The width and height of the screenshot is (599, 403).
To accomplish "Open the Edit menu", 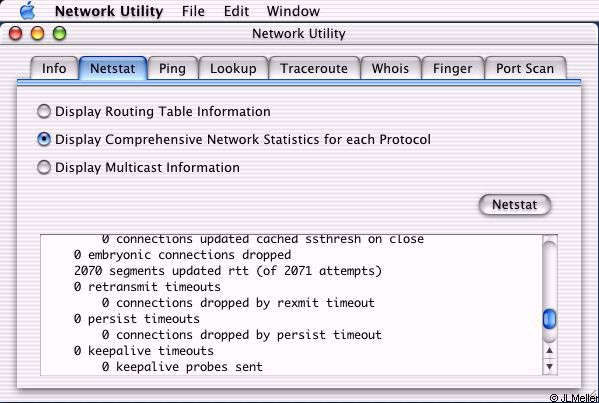I will 236,11.
